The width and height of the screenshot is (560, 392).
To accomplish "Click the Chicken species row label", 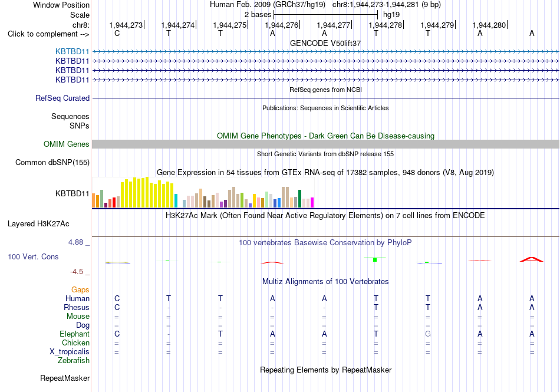I will pos(75,342).
